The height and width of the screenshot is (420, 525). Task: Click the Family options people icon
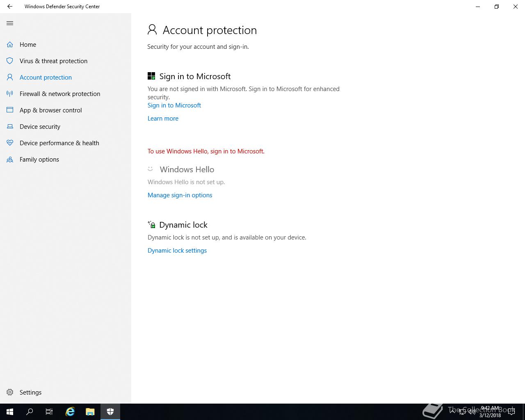point(10,160)
